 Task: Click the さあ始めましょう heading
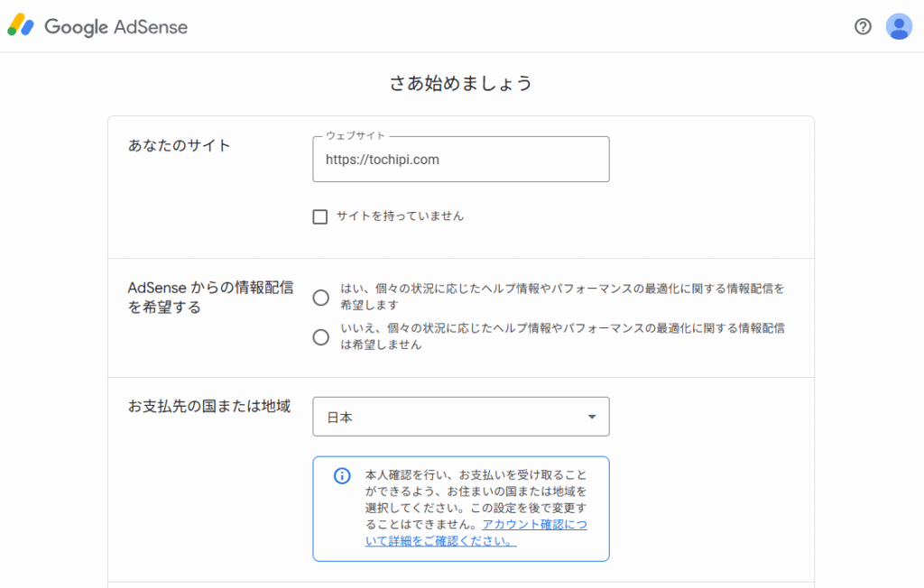461,83
